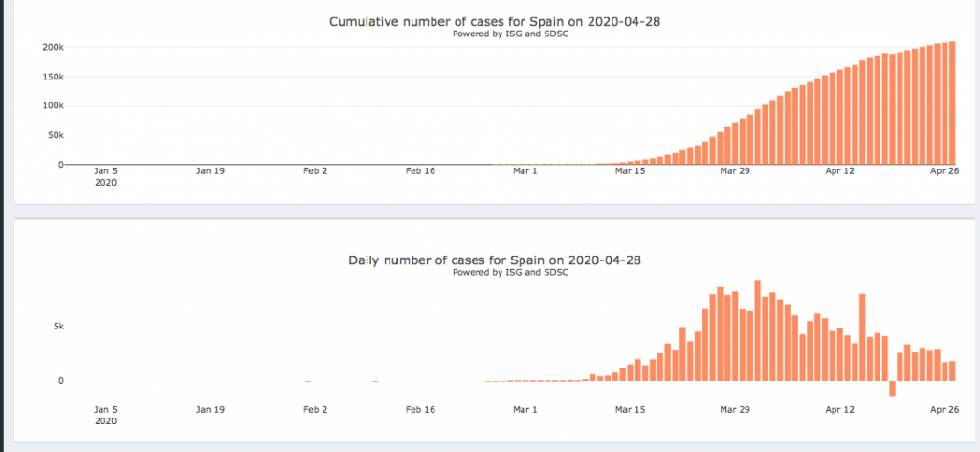Click the tallest bar in the daily cases chart
Image resolution: width=980 pixels, height=452 pixels.
tap(757, 330)
